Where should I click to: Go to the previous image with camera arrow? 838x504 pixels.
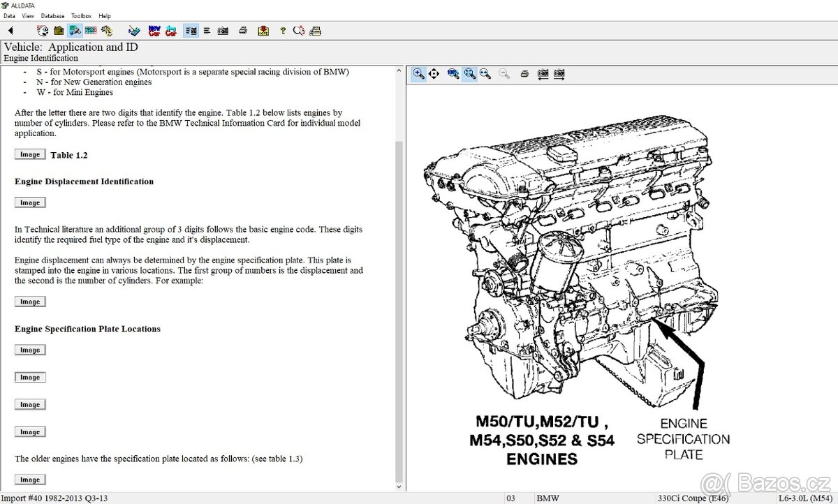click(543, 73)
